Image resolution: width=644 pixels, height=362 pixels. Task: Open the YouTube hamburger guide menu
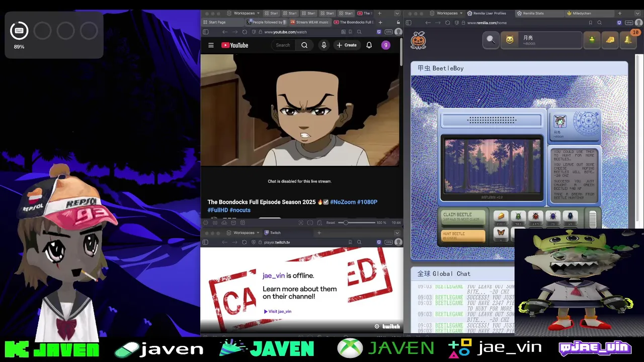pyautogui.click(x=211, y=45)
